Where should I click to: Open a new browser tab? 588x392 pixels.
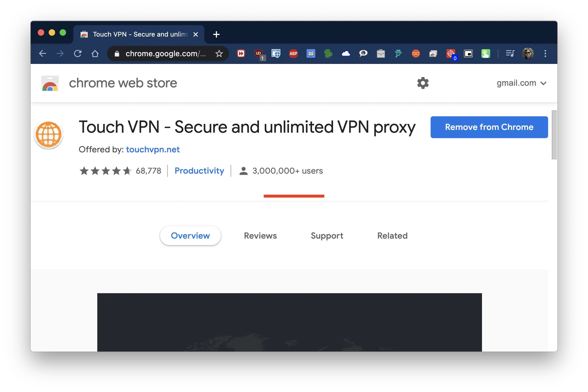216,34
